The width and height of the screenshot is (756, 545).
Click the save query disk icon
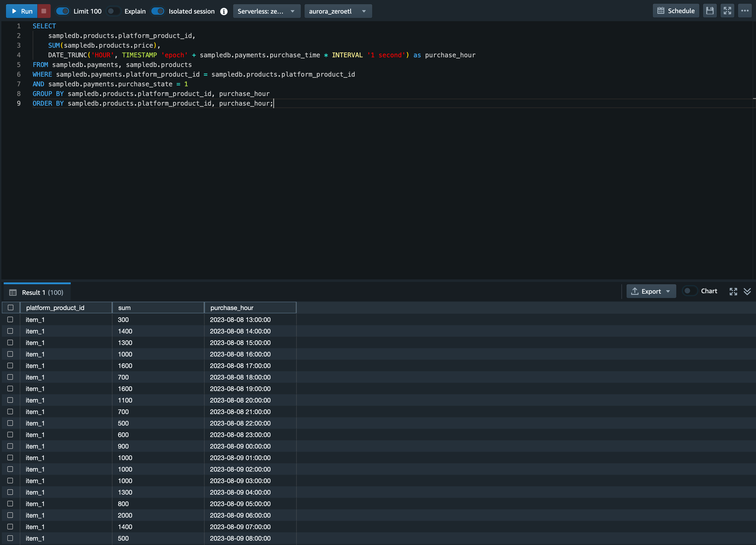pos(710,11)
